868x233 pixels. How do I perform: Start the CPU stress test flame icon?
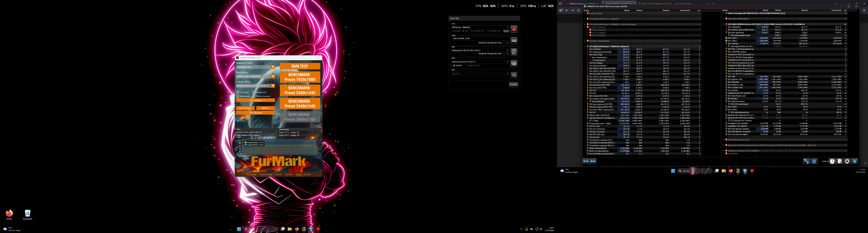pos(514,29)
